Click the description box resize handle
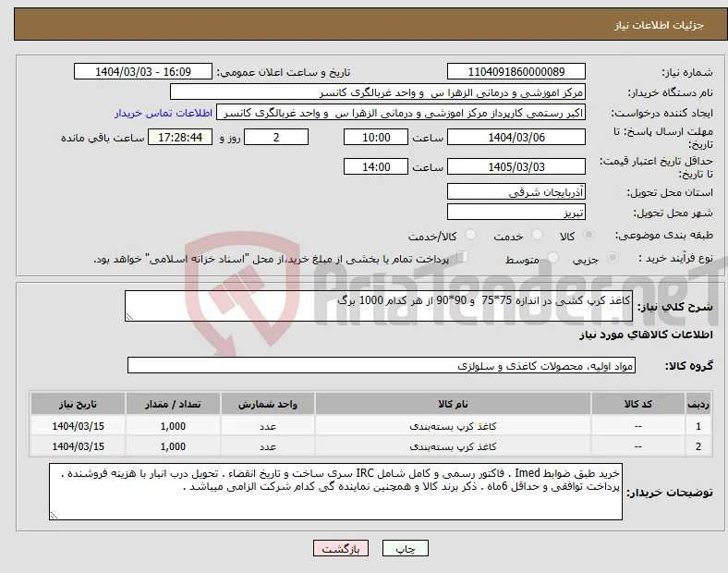The width and height of the screenshot is (728, 573). coord(129,317)
